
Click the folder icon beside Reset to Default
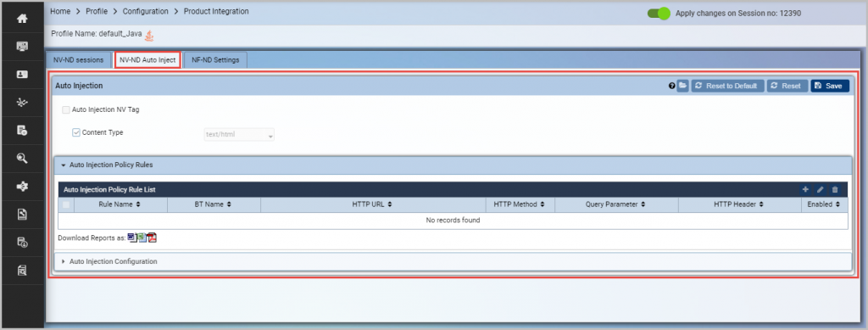tap(682, 86)
